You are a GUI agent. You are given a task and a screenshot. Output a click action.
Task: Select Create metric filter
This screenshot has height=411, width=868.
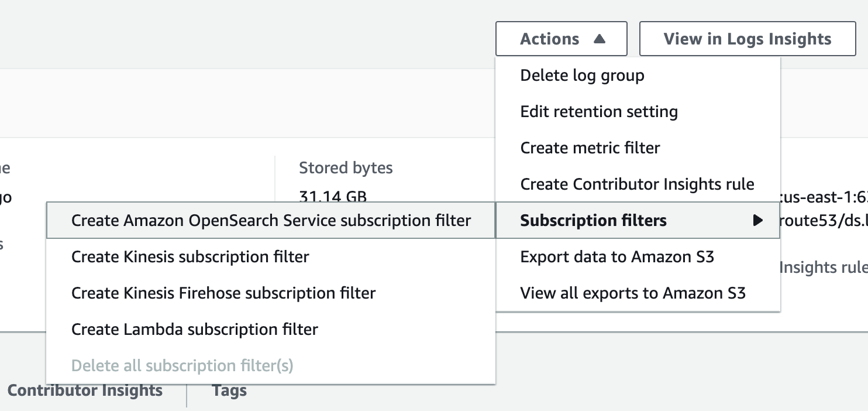(x=590, y=148)
